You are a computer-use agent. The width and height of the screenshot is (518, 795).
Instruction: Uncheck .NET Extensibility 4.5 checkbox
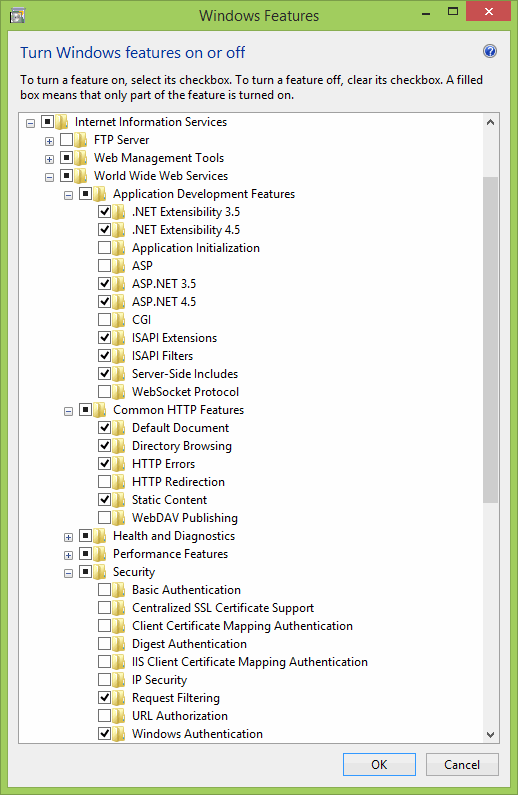point(104,230)
